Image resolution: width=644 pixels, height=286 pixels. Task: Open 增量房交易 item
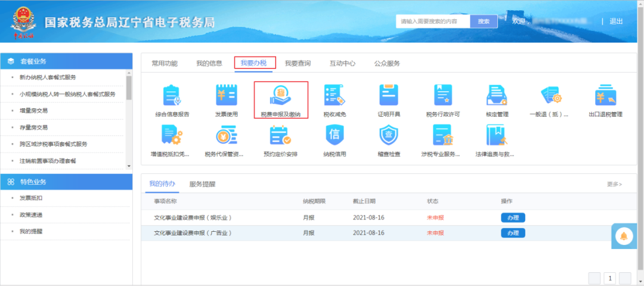33,111
